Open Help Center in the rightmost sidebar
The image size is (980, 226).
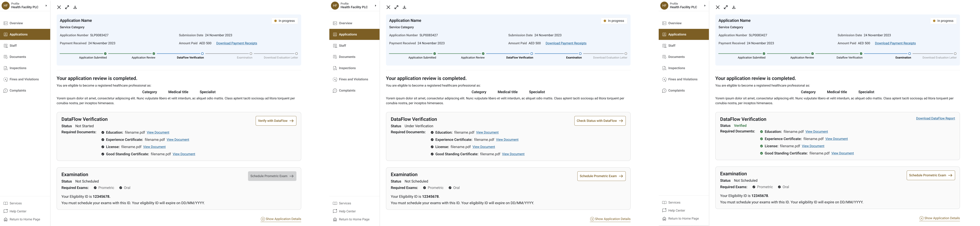click(x=676, y=210)
